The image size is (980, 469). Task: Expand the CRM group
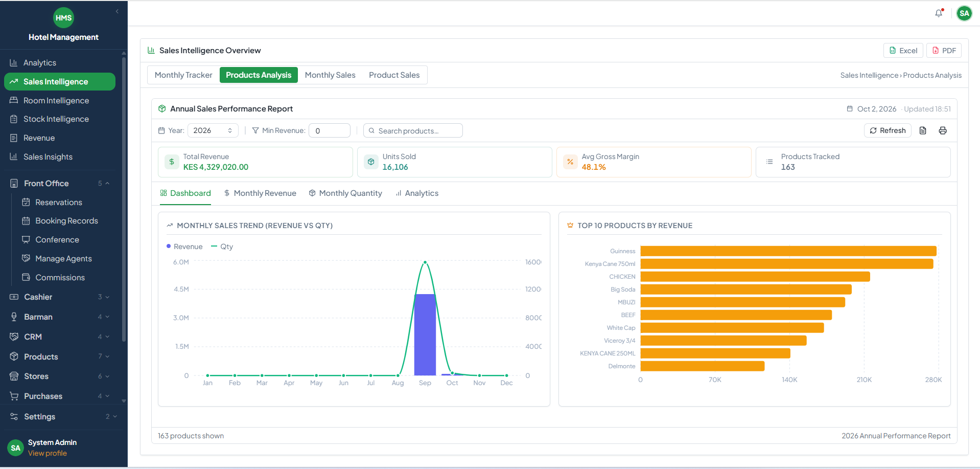tap(60, 337)
